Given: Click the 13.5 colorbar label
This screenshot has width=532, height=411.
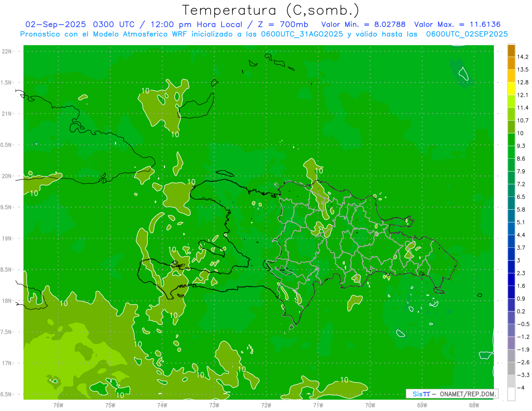Looking at the screenshot, I should pyautogui.click(x=524, y=70).
